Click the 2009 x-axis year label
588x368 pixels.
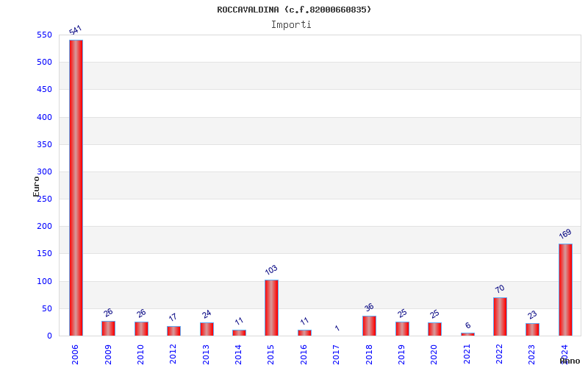[108, 355]
